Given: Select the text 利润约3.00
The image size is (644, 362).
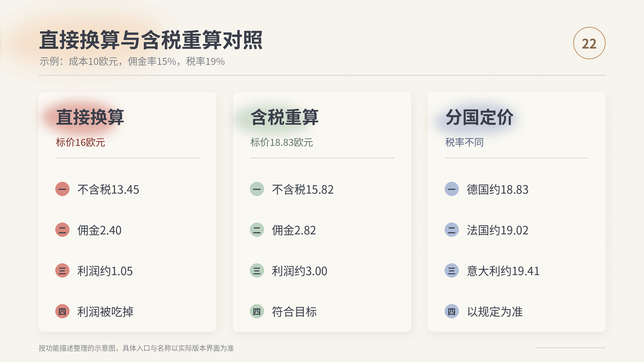Looking at the screenshot, I should pyautogui.click(x=299, y=271).
